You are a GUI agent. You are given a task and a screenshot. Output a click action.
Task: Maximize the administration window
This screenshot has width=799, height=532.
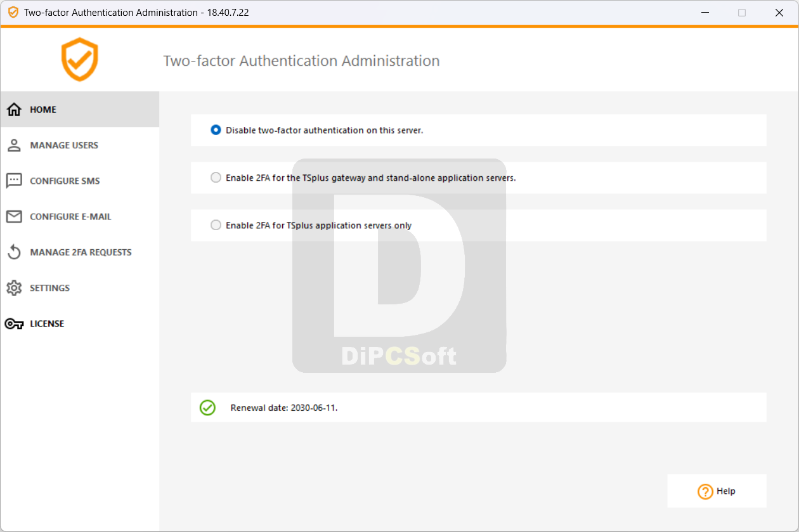click(x=742, y=13)
